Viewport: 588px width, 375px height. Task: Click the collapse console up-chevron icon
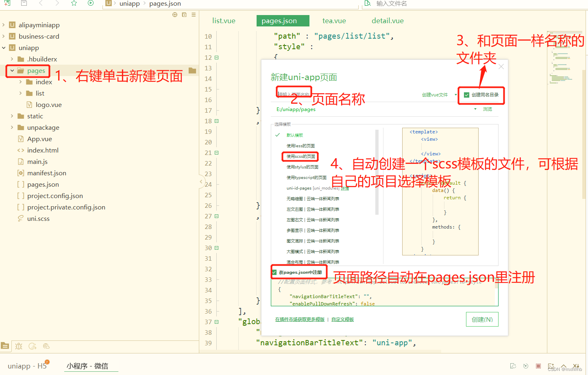564,366
